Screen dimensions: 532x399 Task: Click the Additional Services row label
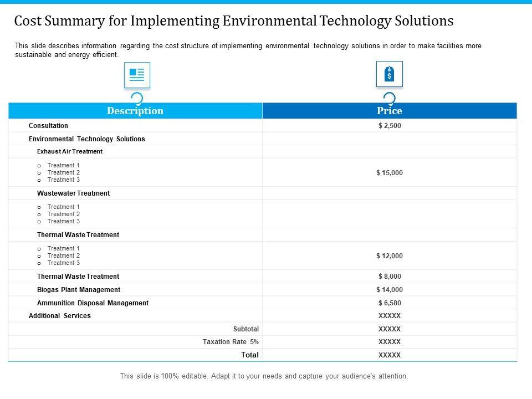pyautogui.click(x=59, y=316)
